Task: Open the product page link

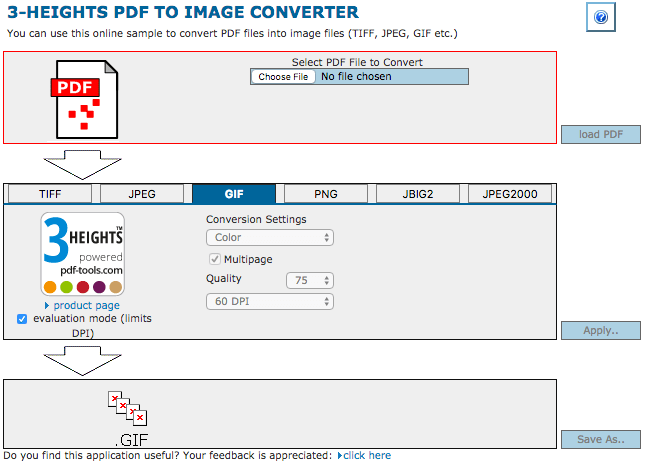Action: pyautogui.click(x=86, y=305)
